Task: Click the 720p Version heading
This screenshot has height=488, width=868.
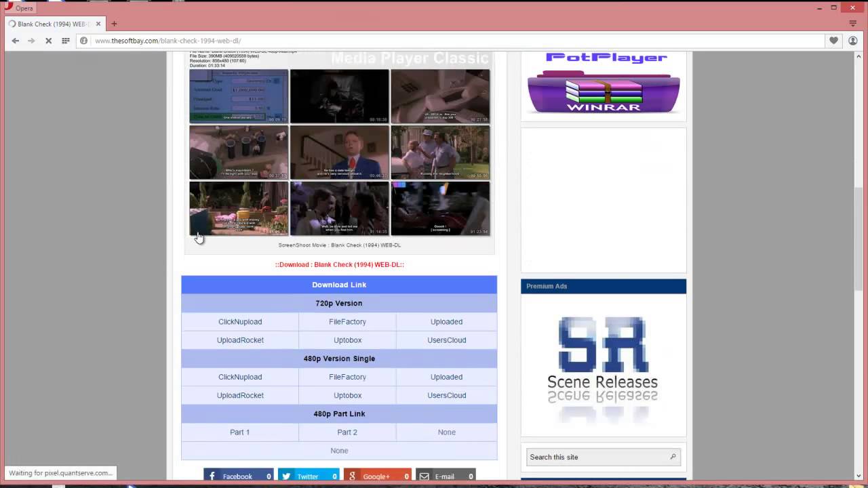Action: (339, 303)
